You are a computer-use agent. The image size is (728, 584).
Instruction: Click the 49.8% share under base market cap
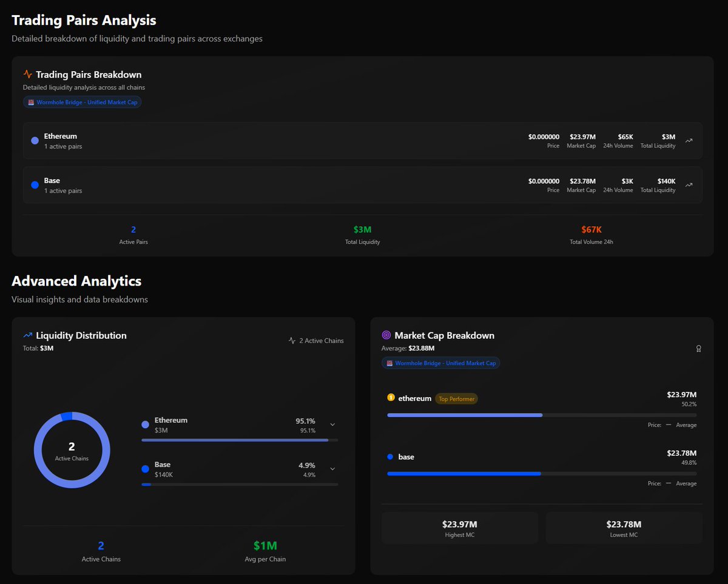pos(689,462)
